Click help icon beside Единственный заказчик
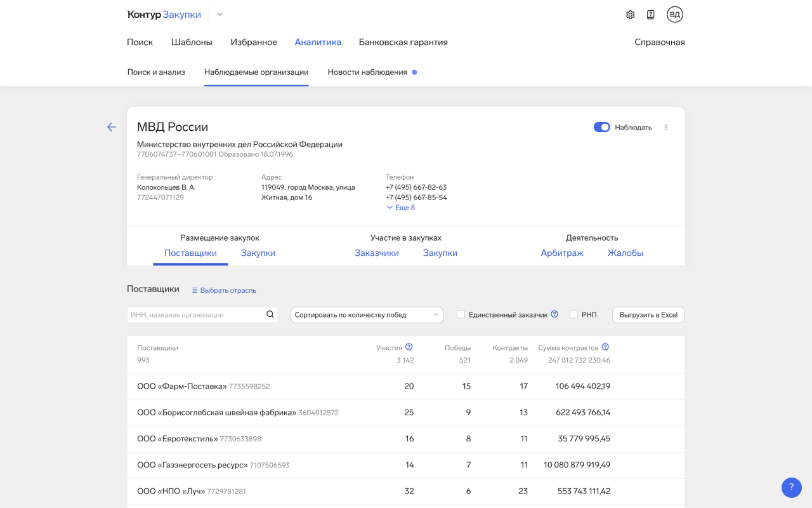The width and height of the screenshot is (812, 508). coord(554,314)
